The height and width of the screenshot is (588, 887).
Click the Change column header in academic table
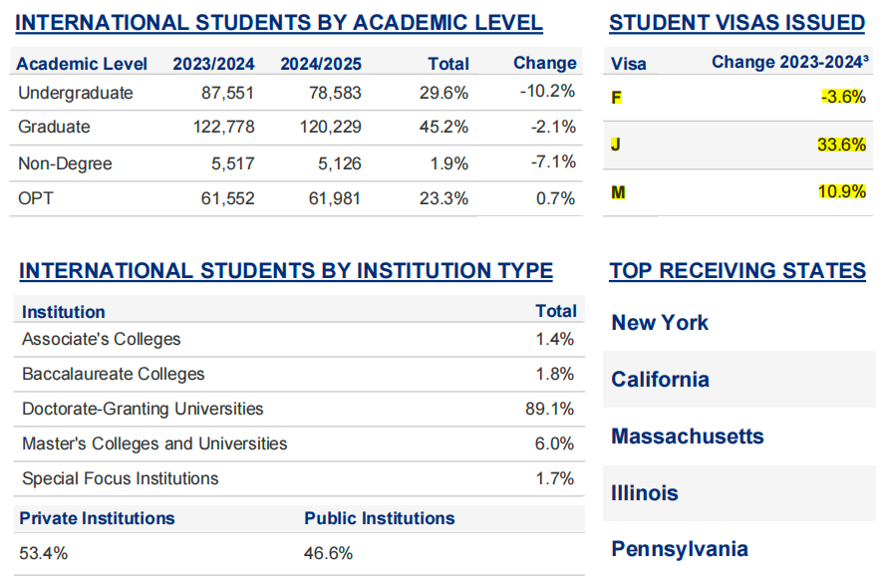[544, 64]
